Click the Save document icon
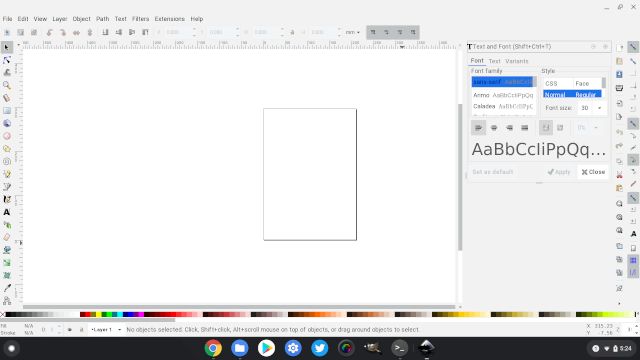 [x=619, y=74]
